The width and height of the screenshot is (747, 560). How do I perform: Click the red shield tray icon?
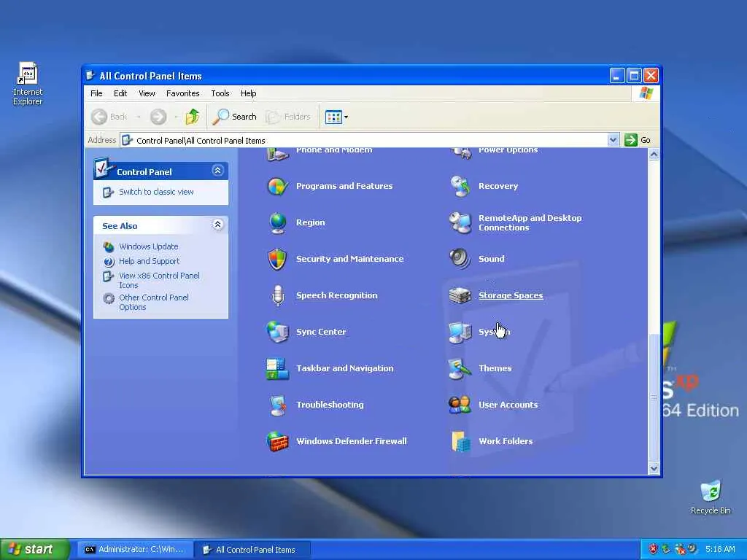(653, 550)
